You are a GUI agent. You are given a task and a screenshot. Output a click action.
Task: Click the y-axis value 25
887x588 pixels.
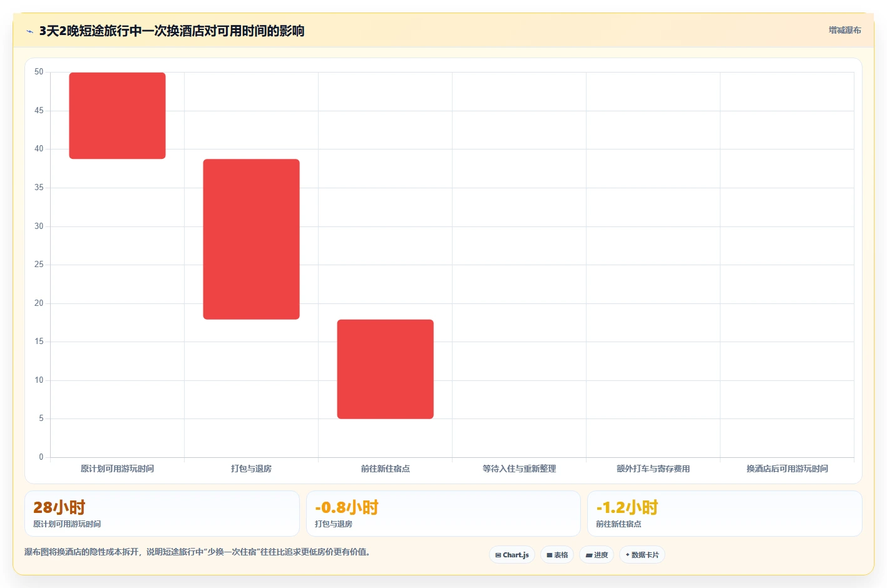[39, 265]
